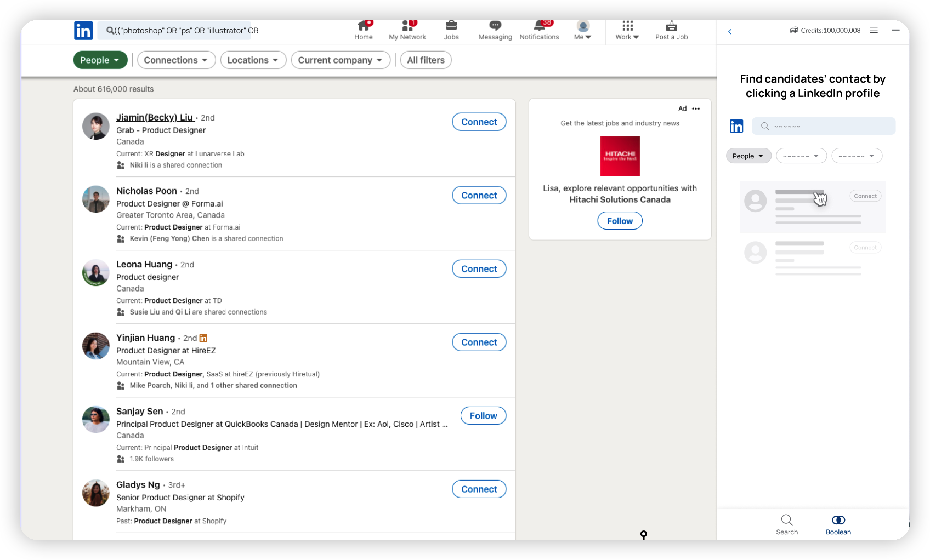This screenshot has width=930, height=560.
Task: Open Yinjian Huang profile name
Action: coord(145,338)
